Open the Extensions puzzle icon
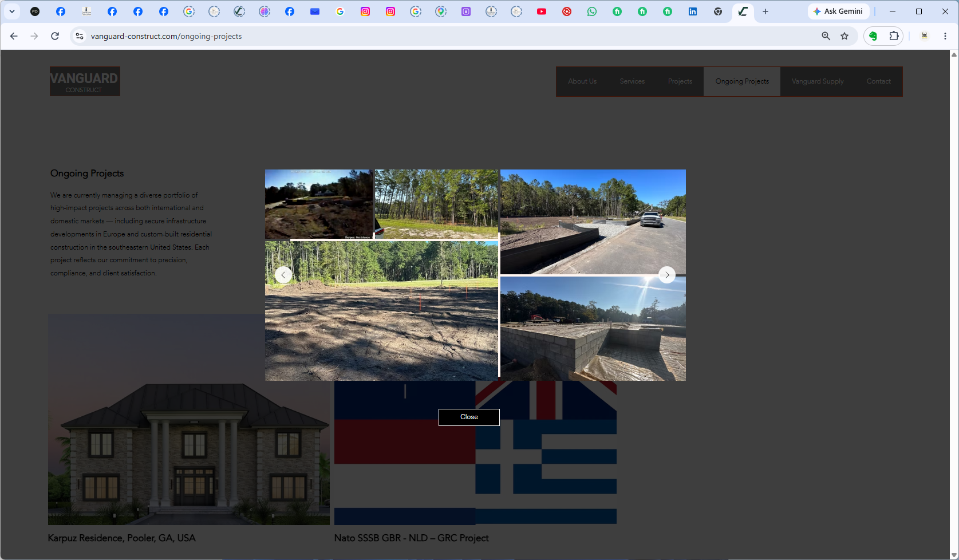The height and width of the screenshot is (560, 959). pos(894,36)
